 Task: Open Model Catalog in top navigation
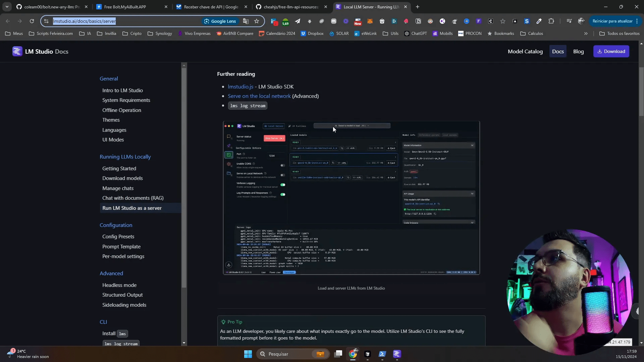pos(525,51)
